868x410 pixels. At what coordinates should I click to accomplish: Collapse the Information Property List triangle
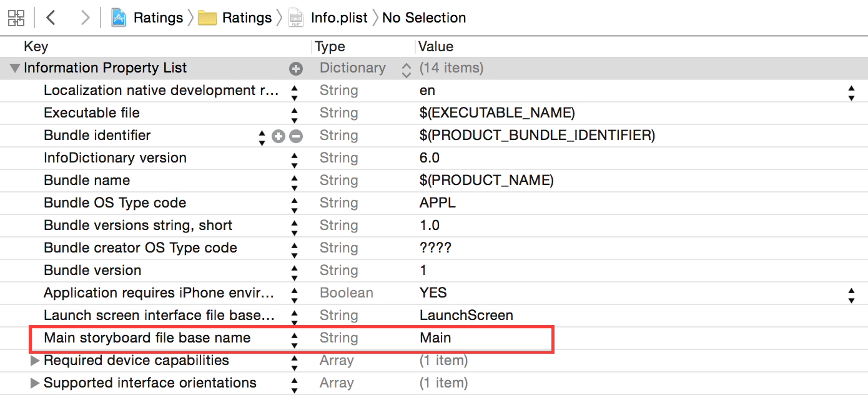coord(15,68)
